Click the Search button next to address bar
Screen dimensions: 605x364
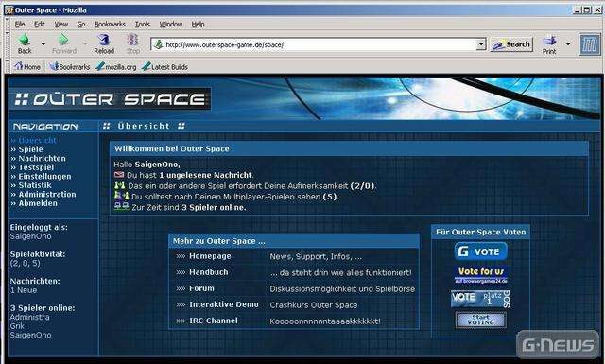click(x=511, y=44)
